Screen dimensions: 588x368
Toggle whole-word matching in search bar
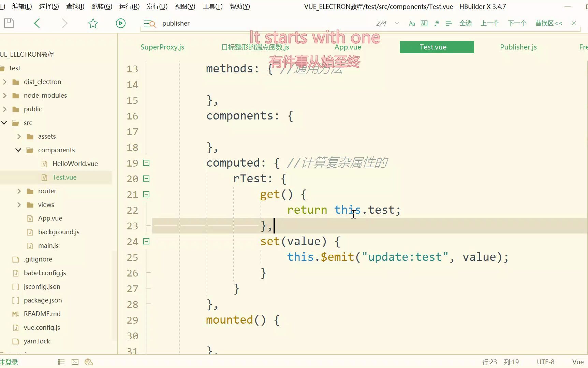click(x=424, y=23)
